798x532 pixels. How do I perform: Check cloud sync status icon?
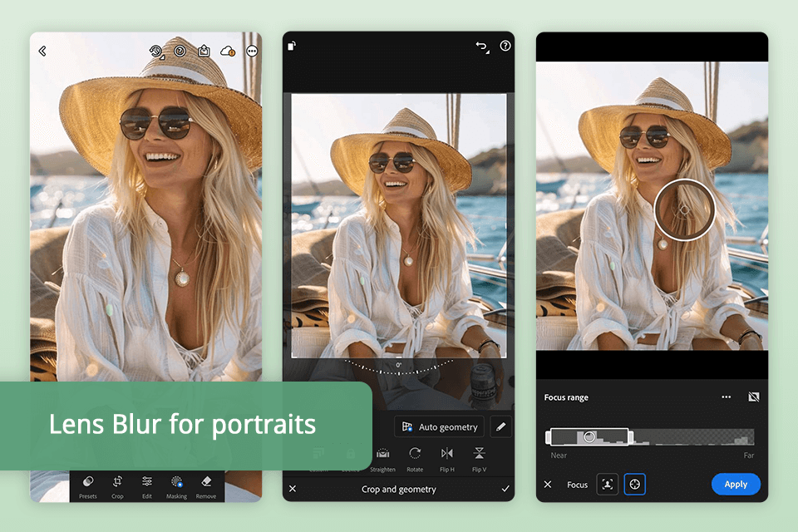228,51
